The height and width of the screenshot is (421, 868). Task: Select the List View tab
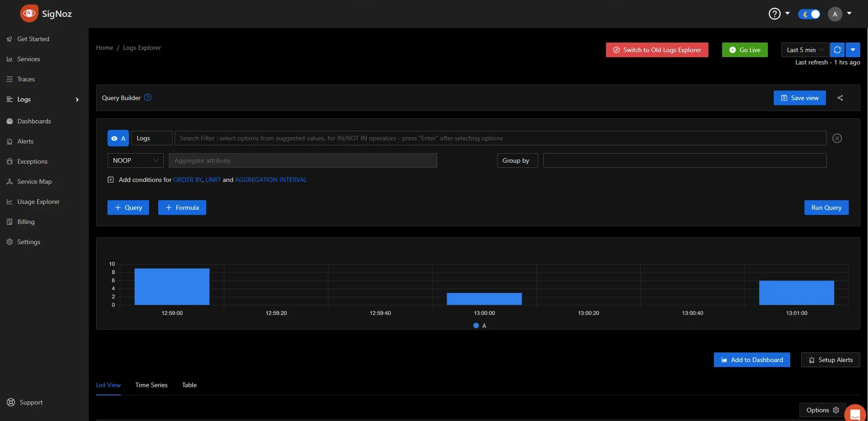click(108, 385)
